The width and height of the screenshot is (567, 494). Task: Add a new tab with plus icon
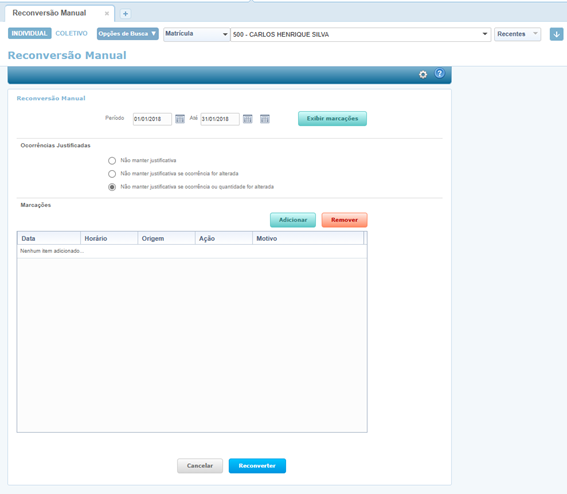[x=125, y=14]
